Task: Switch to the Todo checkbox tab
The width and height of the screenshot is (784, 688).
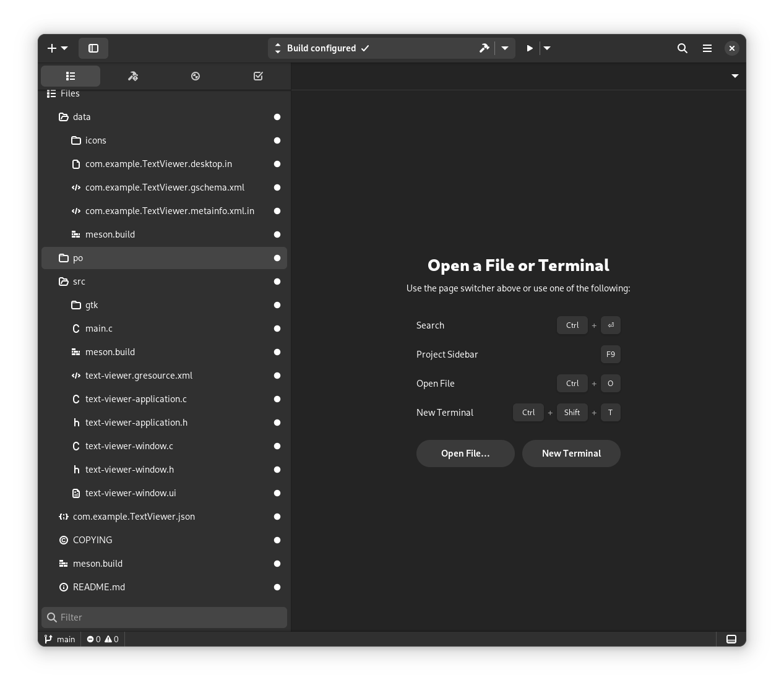Action: tap(258, 75)
